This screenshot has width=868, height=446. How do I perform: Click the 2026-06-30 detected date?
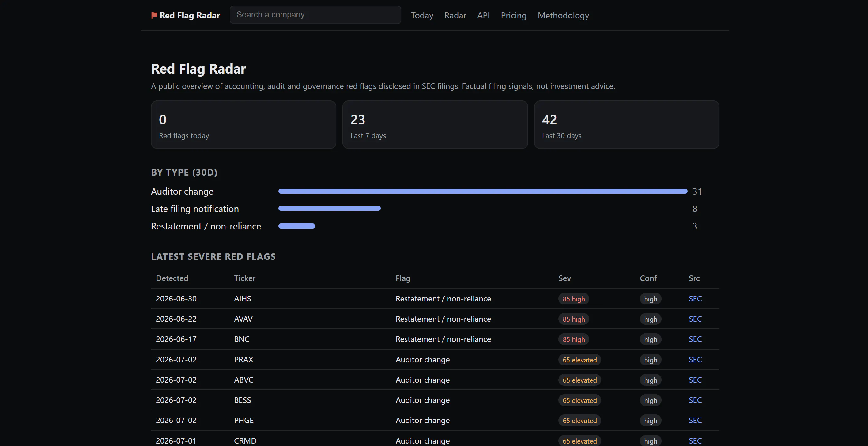pyautogui.click(x=176, y=299)
